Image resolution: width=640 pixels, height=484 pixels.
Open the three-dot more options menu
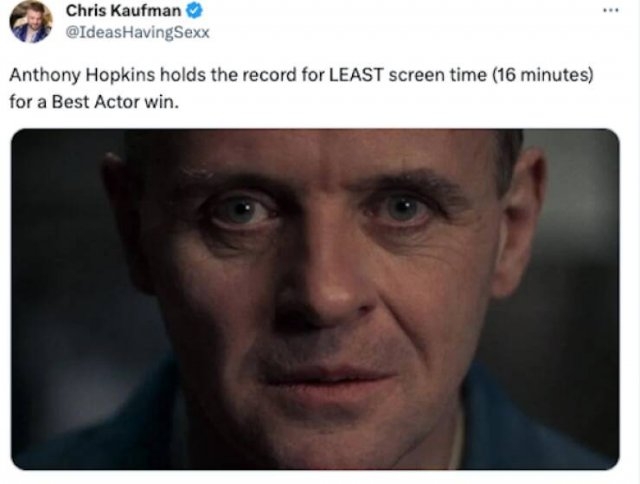click(607, 12)
